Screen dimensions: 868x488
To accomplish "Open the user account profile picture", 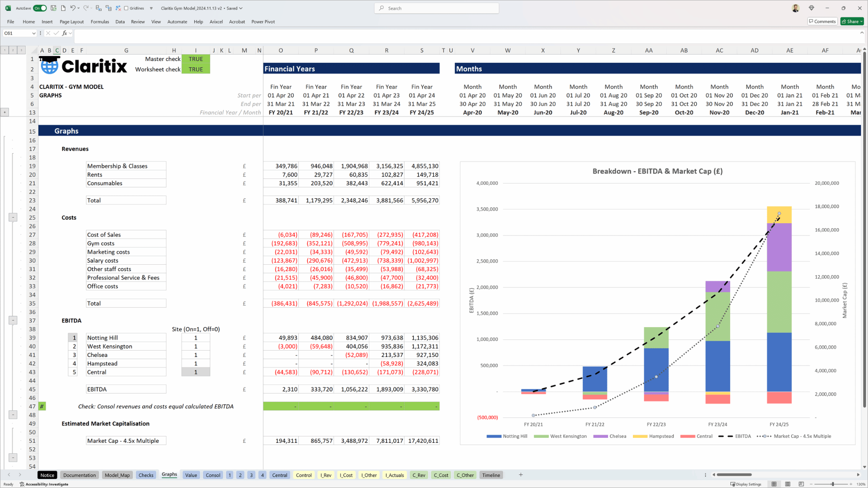I will 796,8.
